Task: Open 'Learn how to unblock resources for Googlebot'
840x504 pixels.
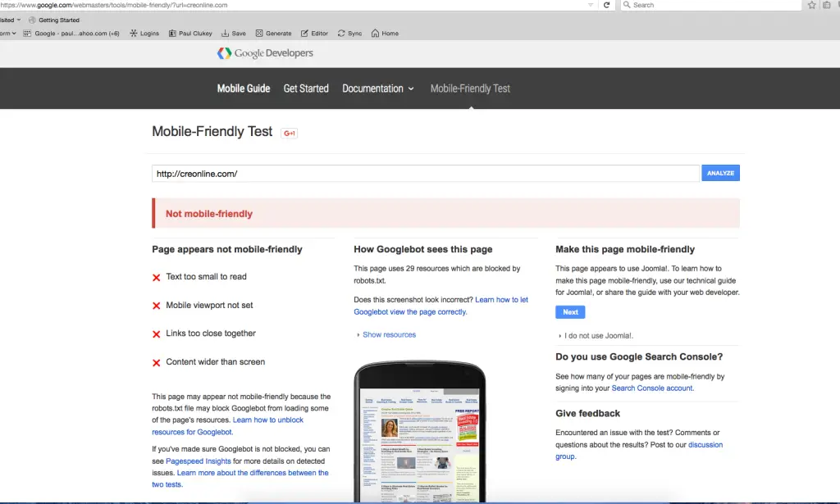Action: point(228,426)
